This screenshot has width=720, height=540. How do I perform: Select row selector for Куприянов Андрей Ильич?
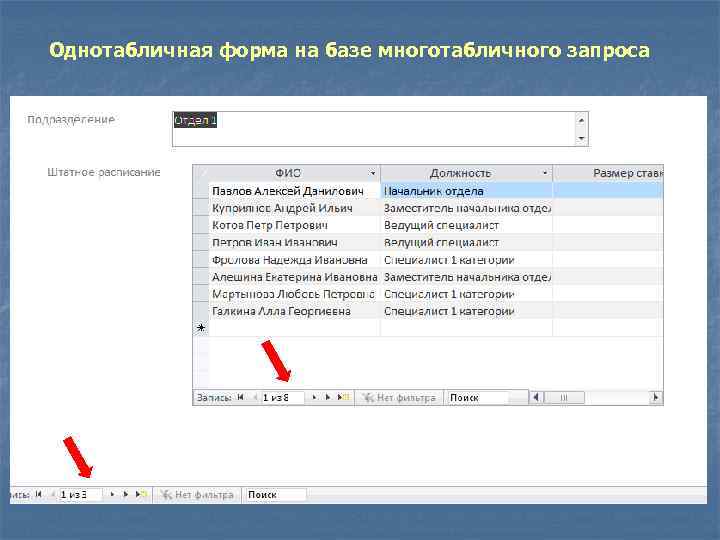[201, 208]
